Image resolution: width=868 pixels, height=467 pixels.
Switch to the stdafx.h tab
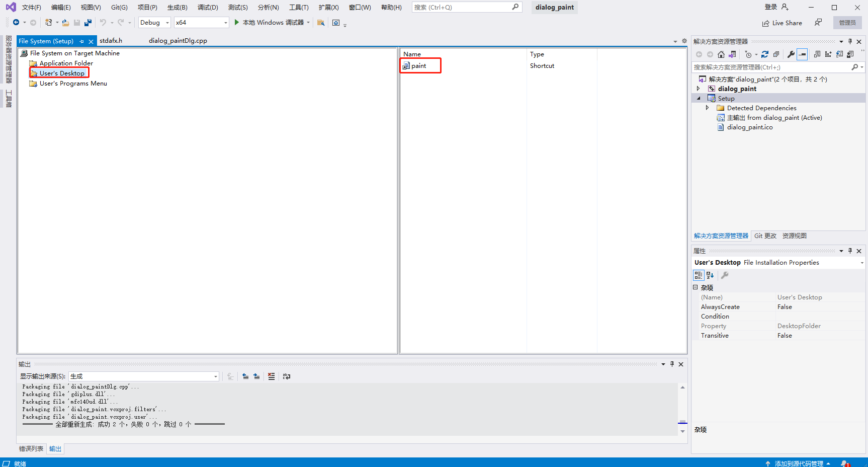coord(111,41)
